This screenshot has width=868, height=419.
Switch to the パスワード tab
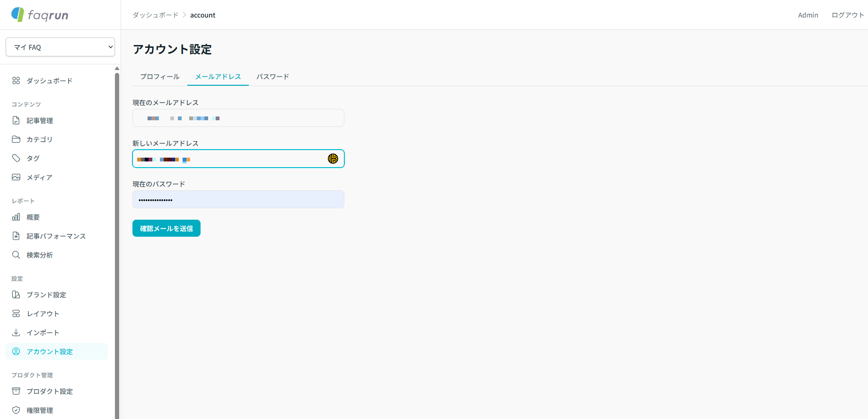click(x=273, y=76)
